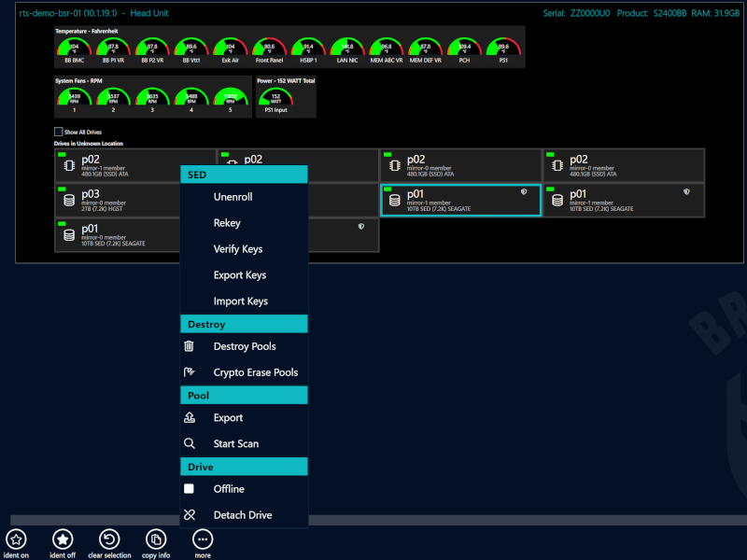
Task: Select the clear selection icon
Action: [109, 539]
